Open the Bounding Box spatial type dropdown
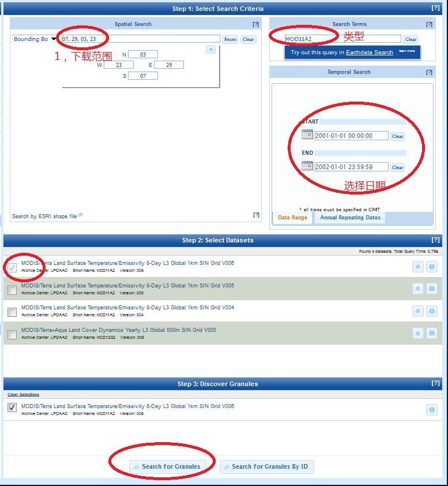Image resolution: width=448 pixels, height=486 pixels. coord(35,39)
